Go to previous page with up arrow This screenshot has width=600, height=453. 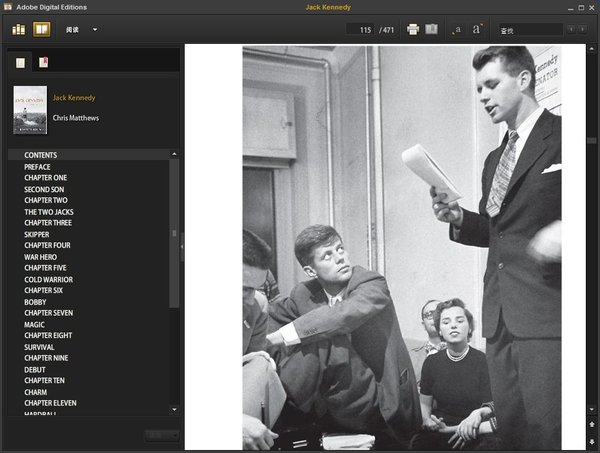click(x=592, y=424)
